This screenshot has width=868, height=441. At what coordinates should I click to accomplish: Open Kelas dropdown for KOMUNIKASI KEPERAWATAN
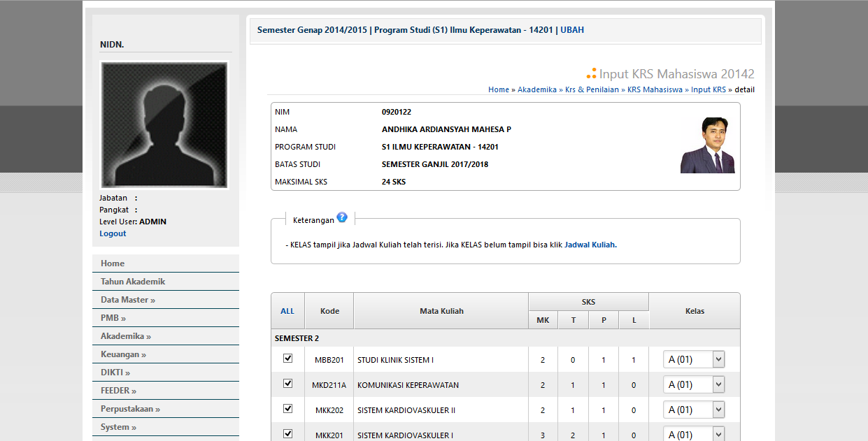694,384
